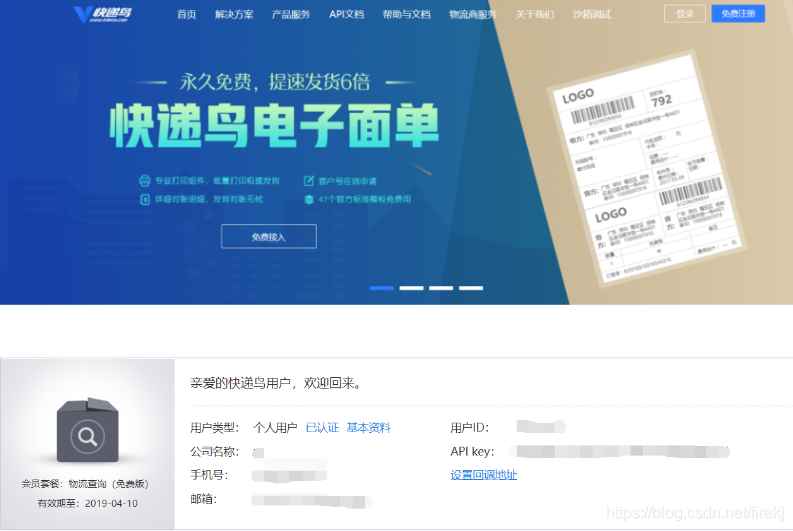This screenshot has height=531, width=793.
Task: Click the 免费注册 button
Action: (x=738, y=14)
